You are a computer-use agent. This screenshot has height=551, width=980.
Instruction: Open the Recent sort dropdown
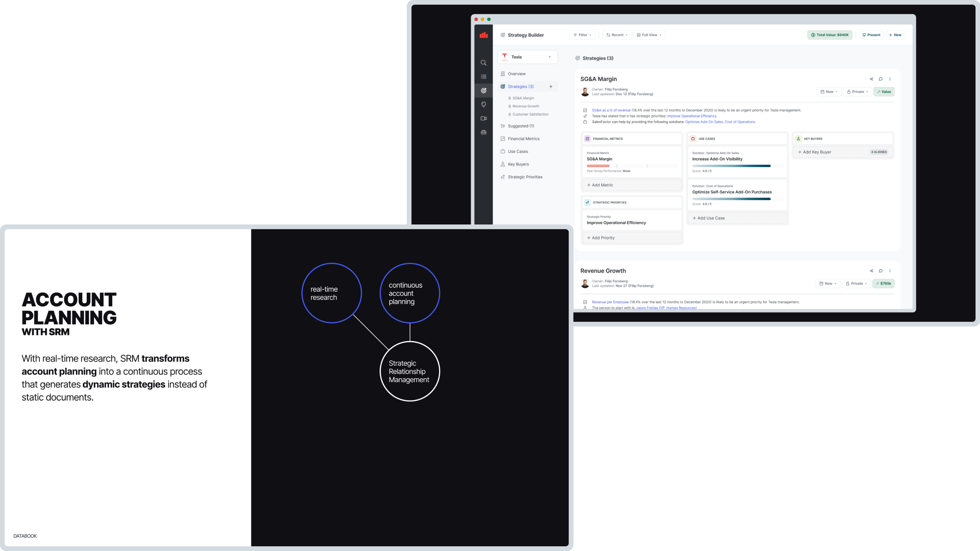point(617,35)
